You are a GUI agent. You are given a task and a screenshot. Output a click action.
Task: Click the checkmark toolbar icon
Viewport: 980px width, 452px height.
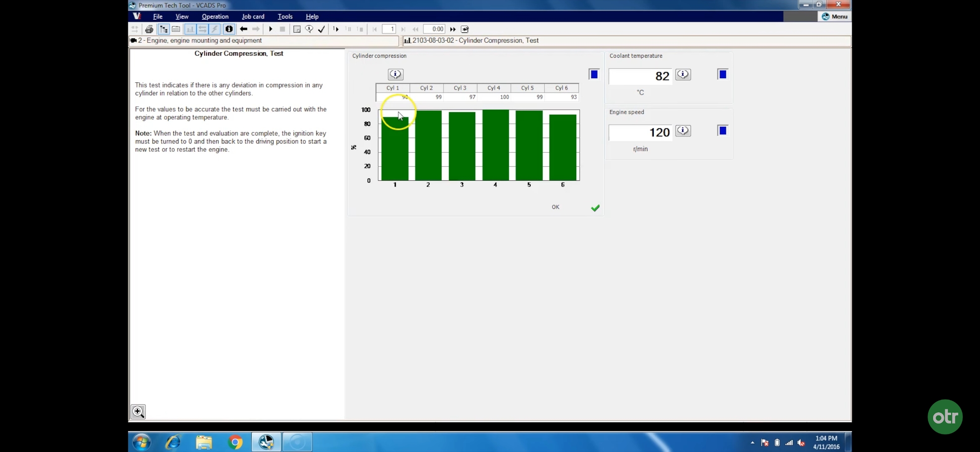[322, 29]
